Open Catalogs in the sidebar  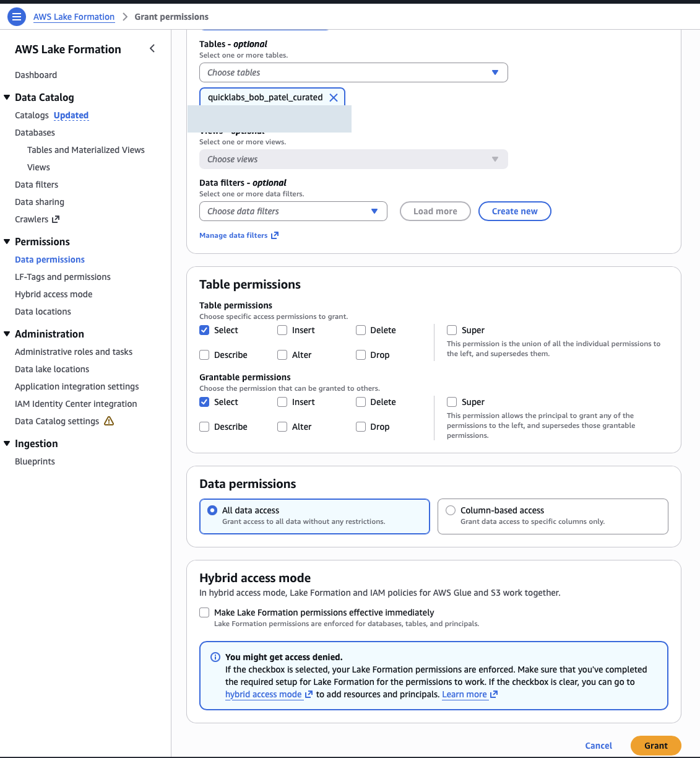coord(32,115)
